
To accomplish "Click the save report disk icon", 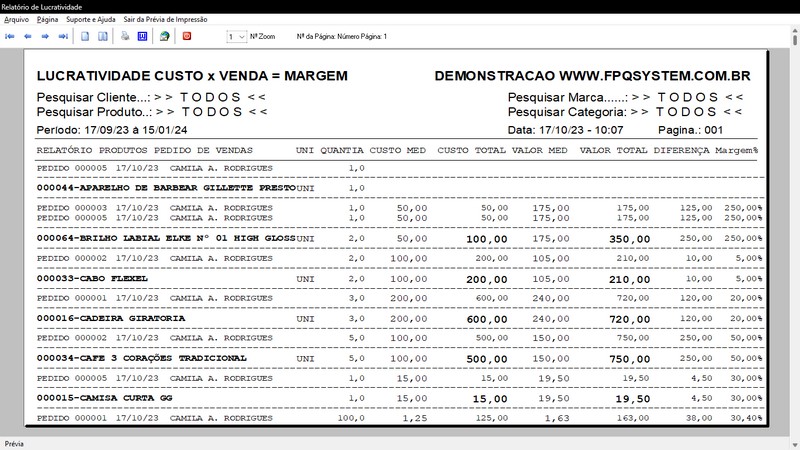I will point(142,36).
